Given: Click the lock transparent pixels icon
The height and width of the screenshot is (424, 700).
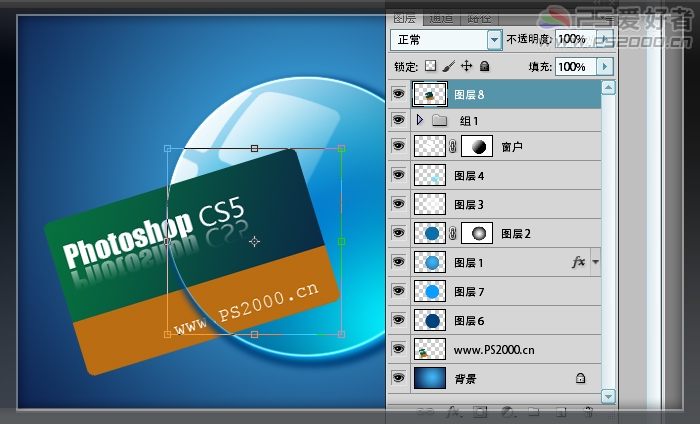Looking at the screenshot, I should (x=430, y=66).
